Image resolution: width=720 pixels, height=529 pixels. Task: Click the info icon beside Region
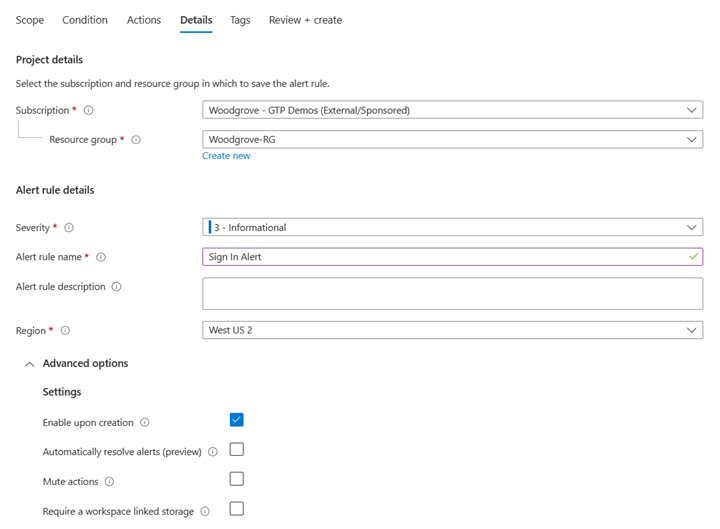(65, 330)
